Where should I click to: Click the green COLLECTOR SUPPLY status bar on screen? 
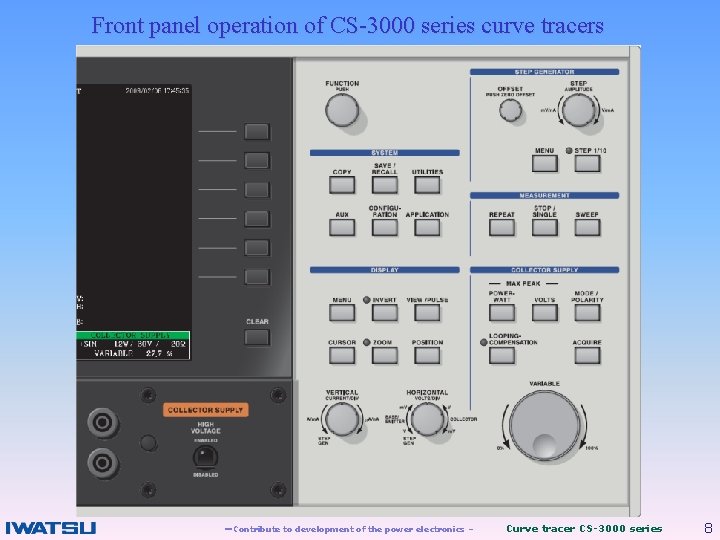[133, 336]
